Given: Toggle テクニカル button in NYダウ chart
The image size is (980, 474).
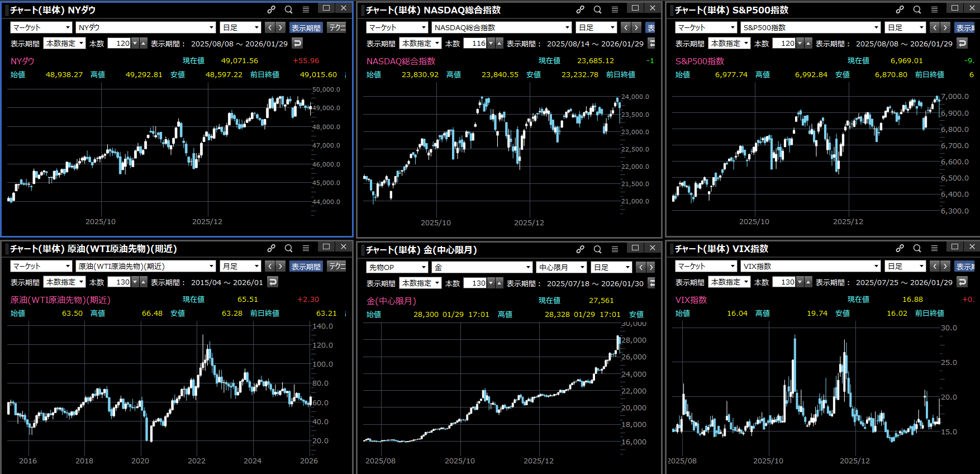Looking at the screenshot, I should pos(336,27).
